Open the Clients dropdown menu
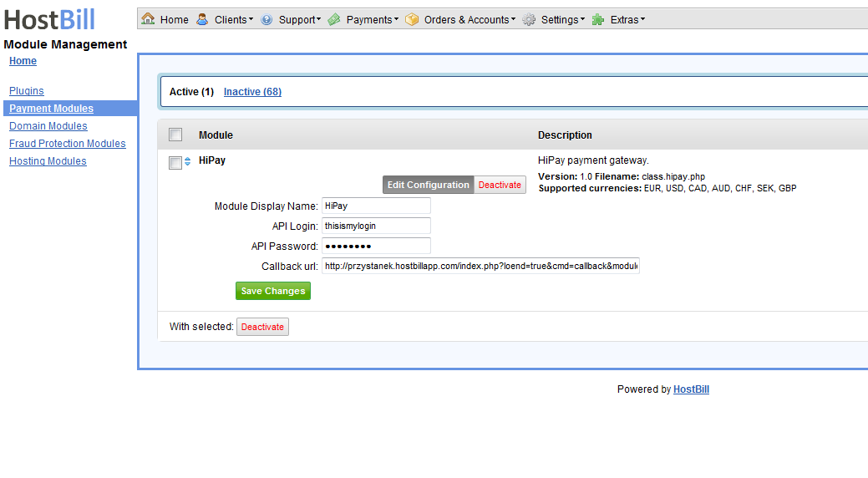Viewport: 868px width, 478px height. pos(234,20)
